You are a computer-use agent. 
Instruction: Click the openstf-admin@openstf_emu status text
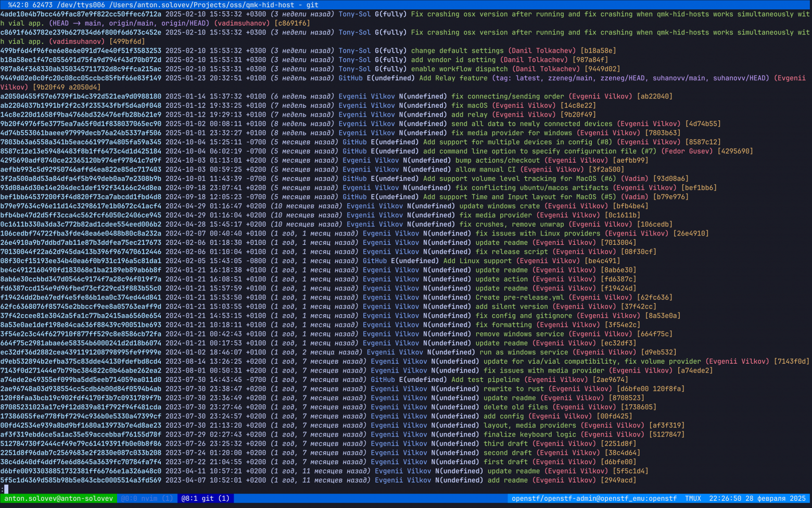pyautogui.click(x=593, y=499)
